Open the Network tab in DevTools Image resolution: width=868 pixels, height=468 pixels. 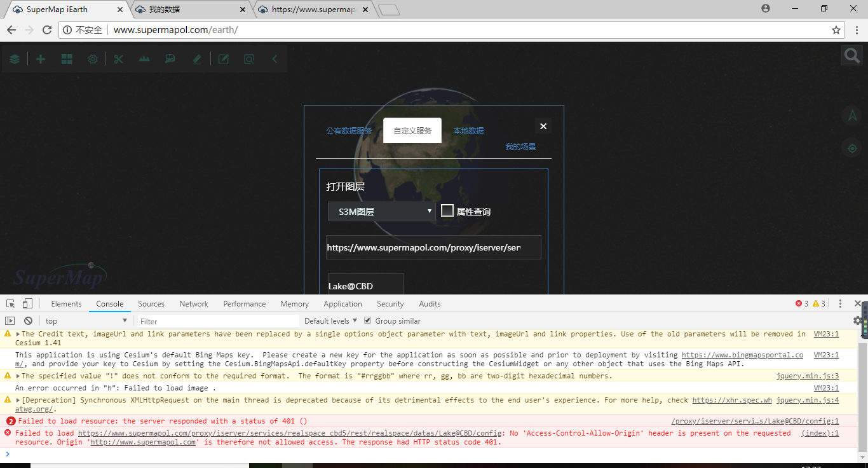(194, 304)
